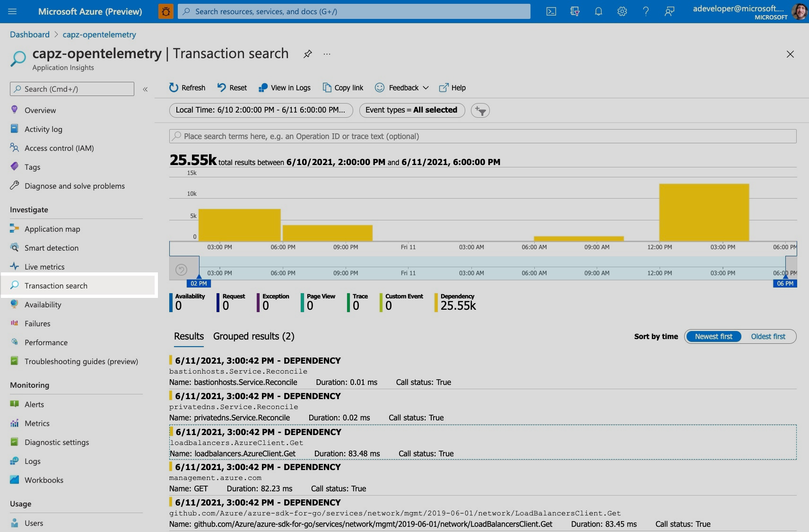The image size is (809, 532).
Task: Switch to the Results tab
Action: (x=189, y=336)
